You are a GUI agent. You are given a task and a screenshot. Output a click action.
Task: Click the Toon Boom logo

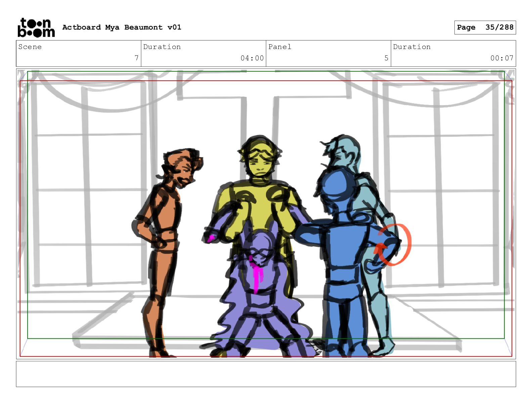point(36,28)
